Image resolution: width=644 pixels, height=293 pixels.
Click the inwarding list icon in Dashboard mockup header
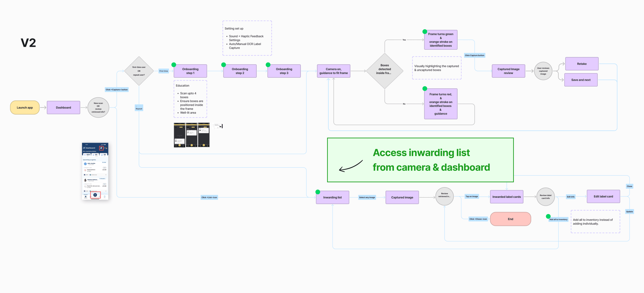(x=101, y=148)
